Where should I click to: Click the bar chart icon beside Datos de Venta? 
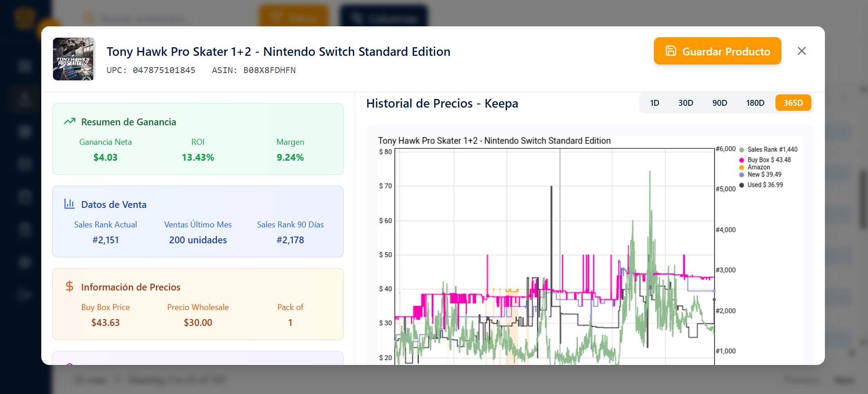pyautogui.click(x=69, y=204)
